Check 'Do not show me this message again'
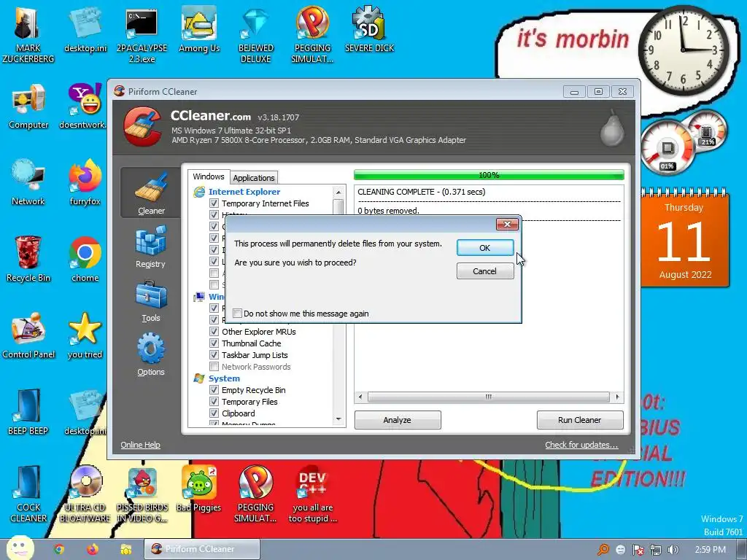The height and width of the screenshot is (560, 747). point(237,314)
